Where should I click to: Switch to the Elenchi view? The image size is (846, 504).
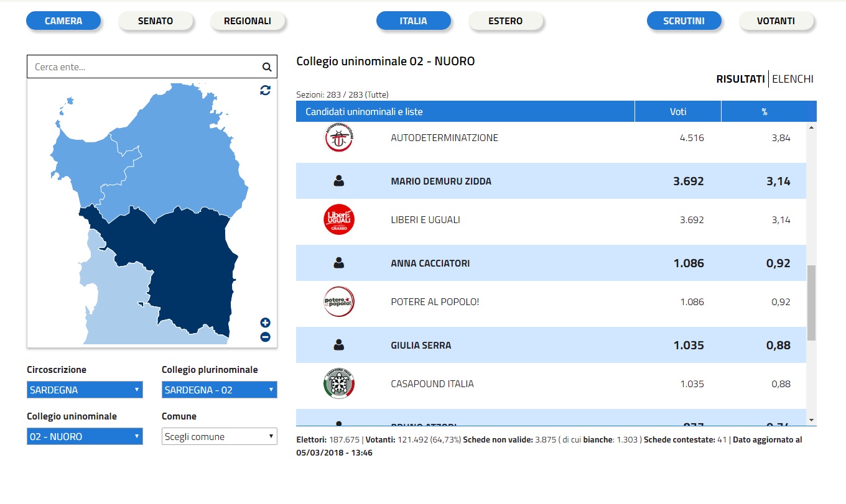tap(793, 79)
